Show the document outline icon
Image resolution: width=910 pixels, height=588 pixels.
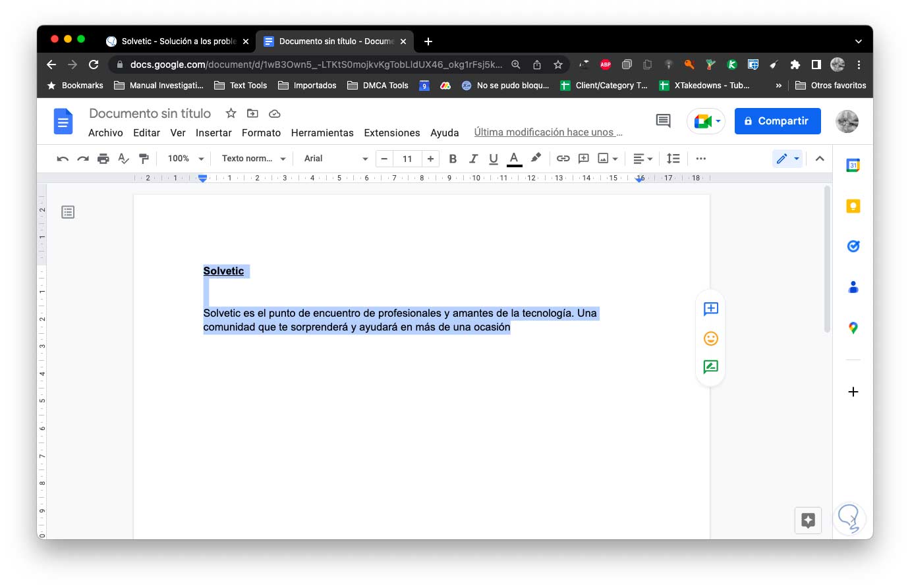click(68, 212)
